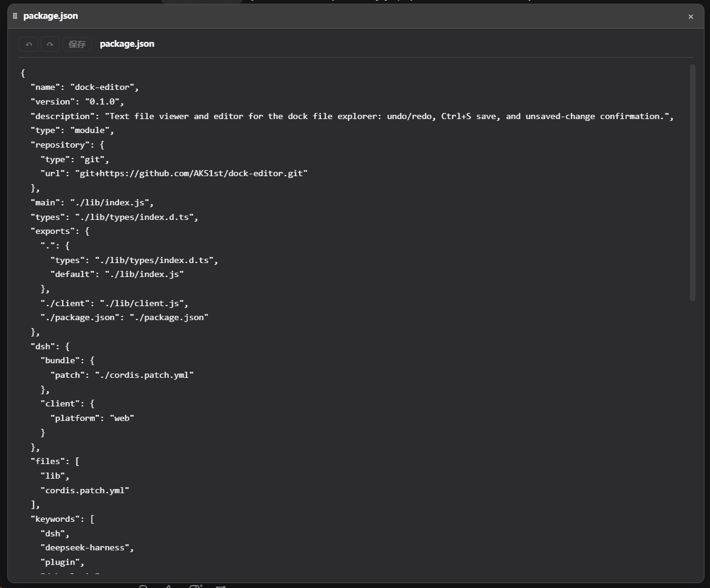The image size is (710, 588).
Task: Click the 保存 save button
Action: click(x=77, y=44)
